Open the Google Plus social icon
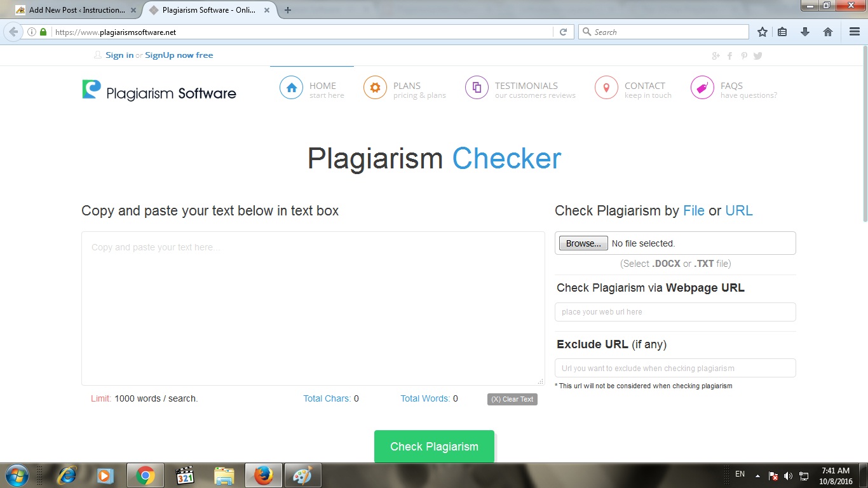The height and width of the screenshot is (488, 868). pyautogui.click(x=715, y=56)
